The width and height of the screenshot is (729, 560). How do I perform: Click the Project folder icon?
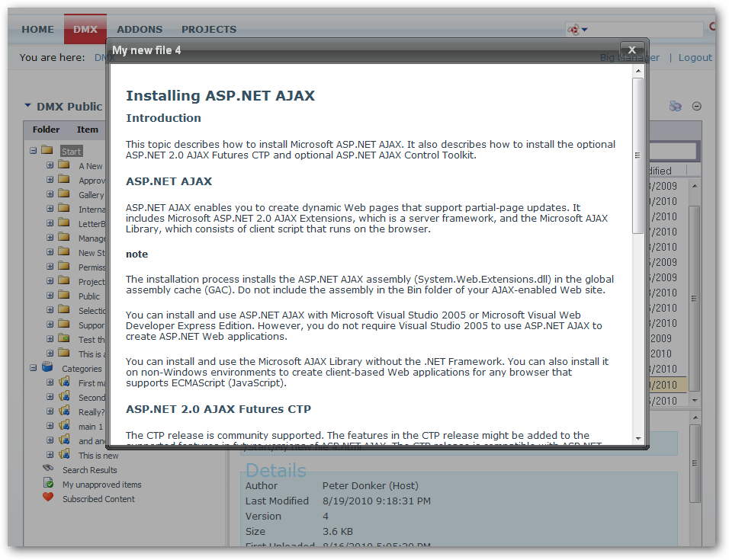64,280
